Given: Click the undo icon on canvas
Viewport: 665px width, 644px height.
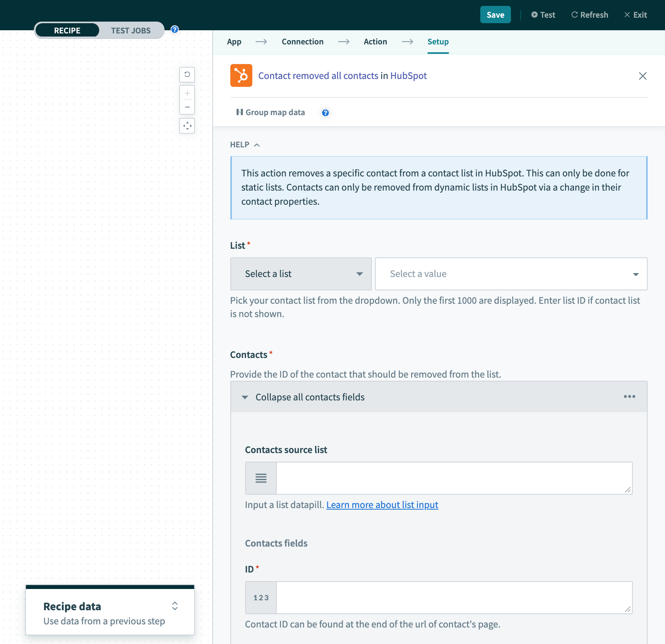Looking at the screenshot, I should [x=187, y=75].
